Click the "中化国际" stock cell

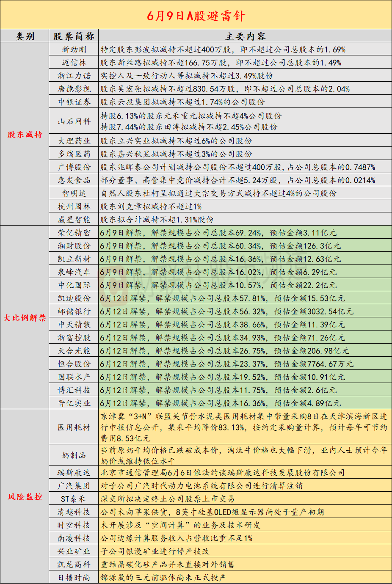click(x=74, y=285)
